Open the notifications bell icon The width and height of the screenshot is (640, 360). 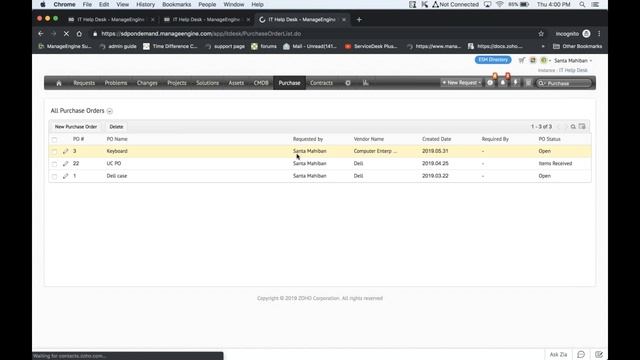pyautogui.click(x=503, y=83)
